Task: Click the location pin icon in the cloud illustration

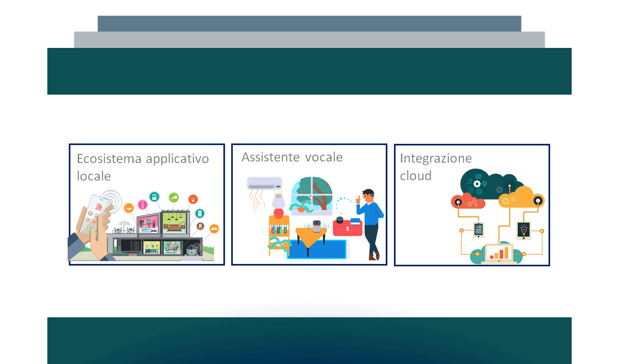Action: [x=485, y=184]
